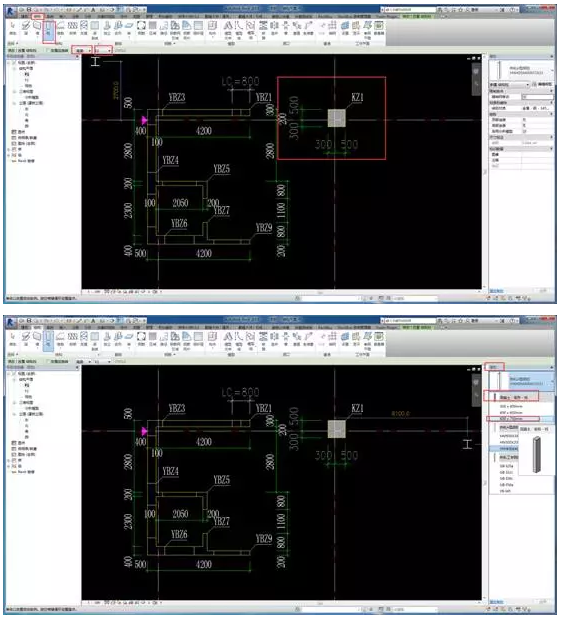The height and width of the screenshot is (618, 561).
Task: Choose the Grid datum tool in top window
Action: [x=333, y=28]
